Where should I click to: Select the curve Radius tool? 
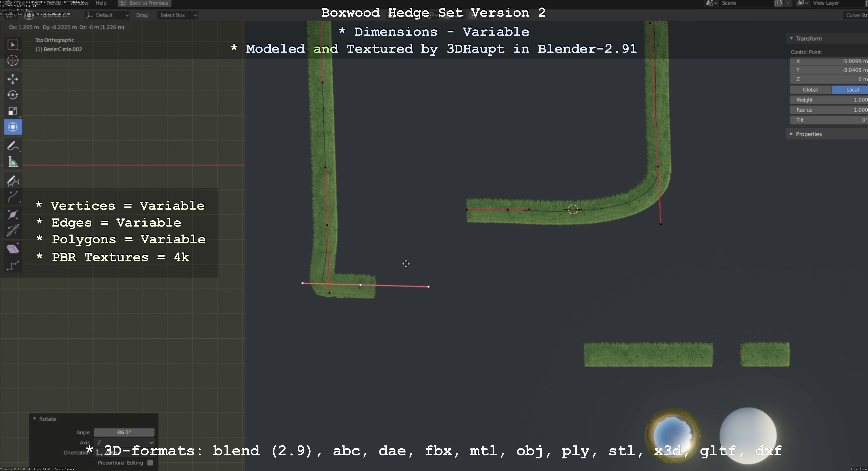(13, 215)
